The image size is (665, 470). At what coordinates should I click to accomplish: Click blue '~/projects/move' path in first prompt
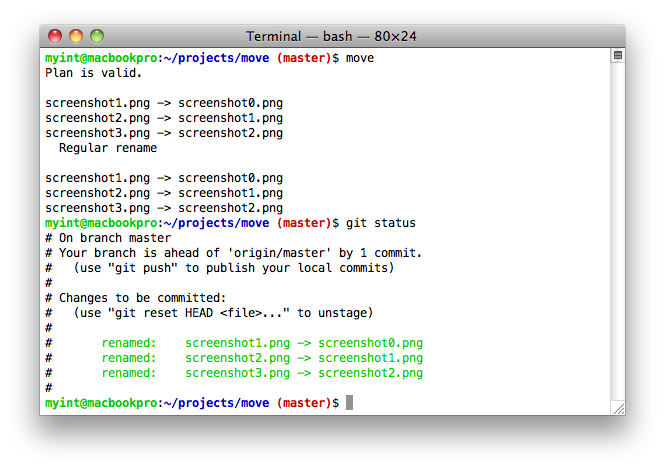tap(216, 58)
